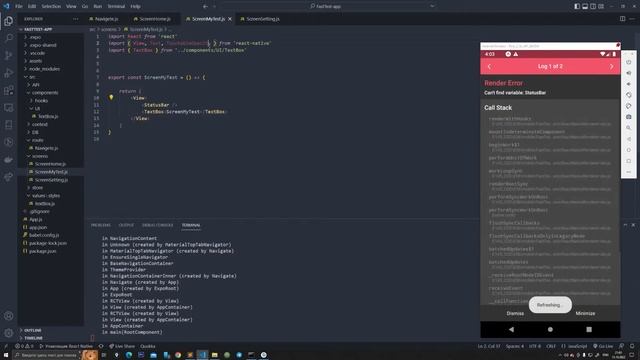Screen dimensions: 640x360
Task: Tap Android back button in navigation bar
Action: coord(511,329)
